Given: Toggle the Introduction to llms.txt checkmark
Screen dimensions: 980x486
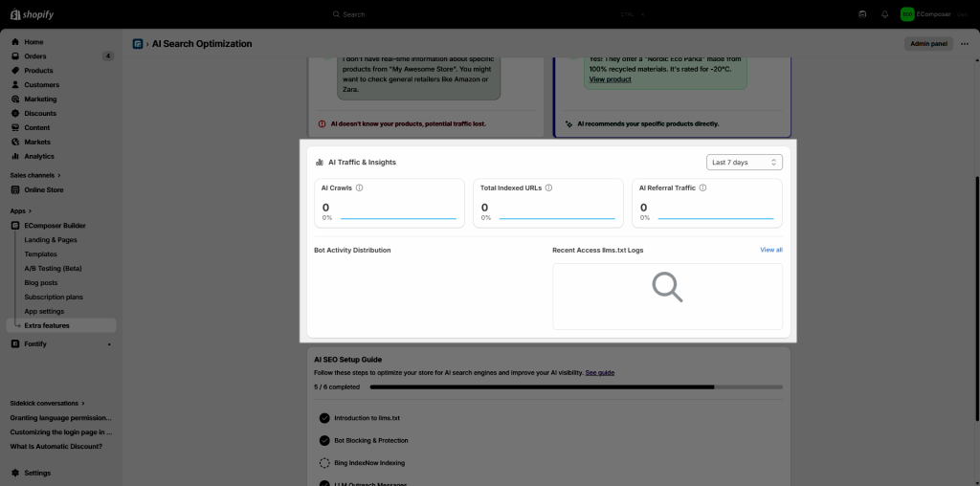Looking at the screenshot, I should point(324,418).
